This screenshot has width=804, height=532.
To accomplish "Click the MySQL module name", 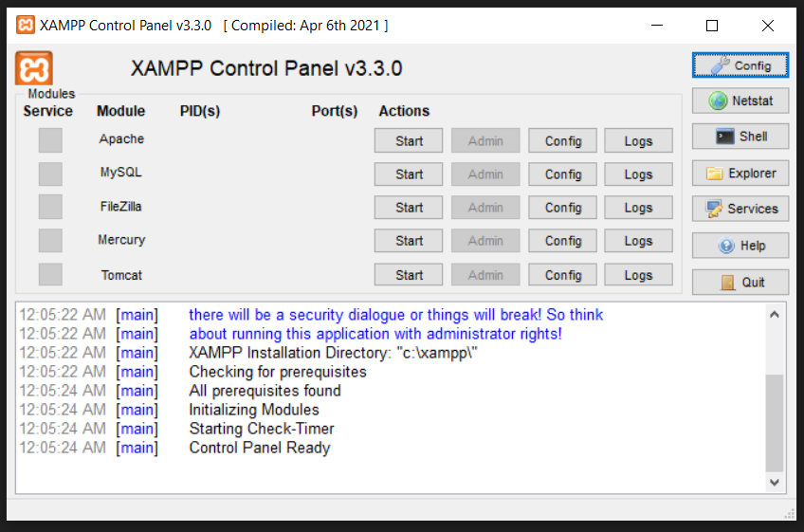I will (121, 173).
